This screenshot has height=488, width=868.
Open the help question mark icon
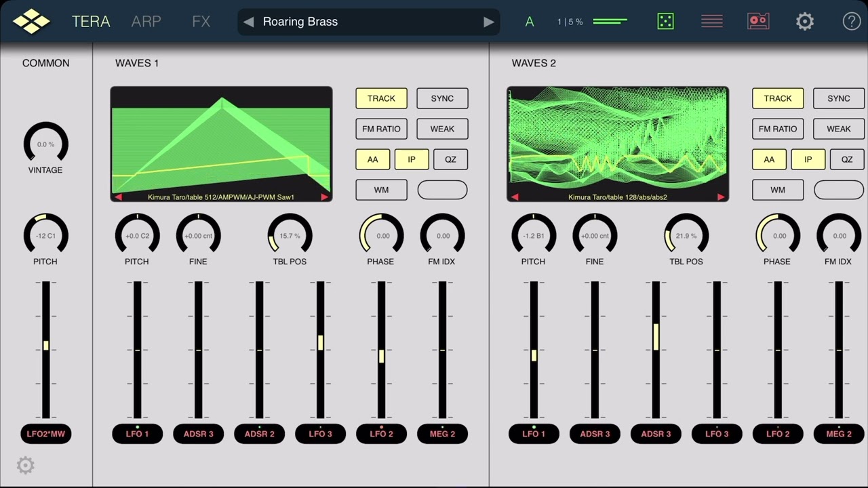pyautogui.click(x=852, y=22)
